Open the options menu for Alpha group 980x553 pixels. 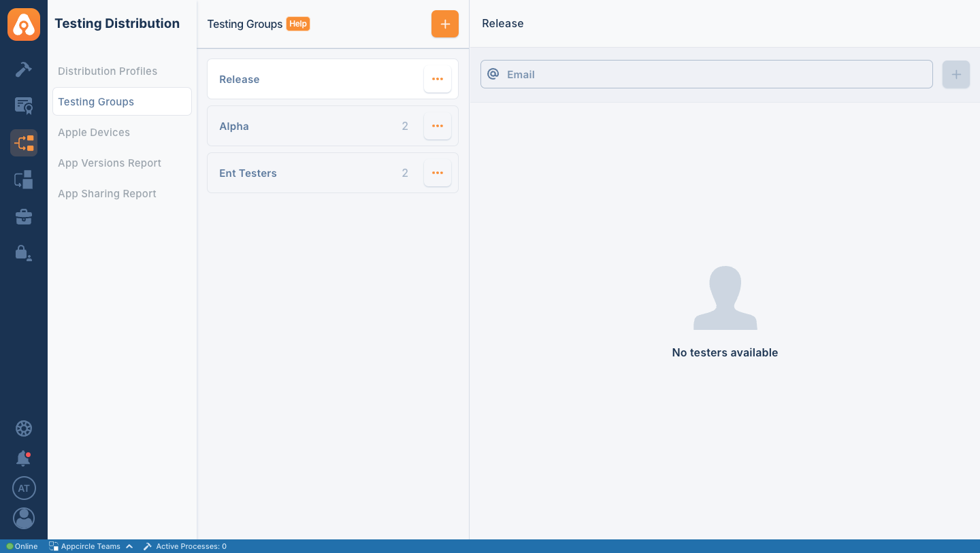pyautogui.click(x=438, y=126)
